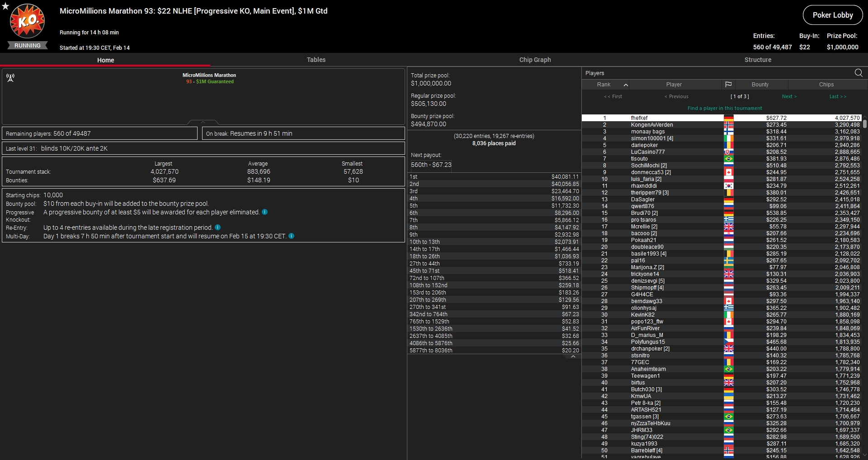Viewport: 868px width, 460px height.
Task: Go to Next page of players
Action: coord(789,96)
